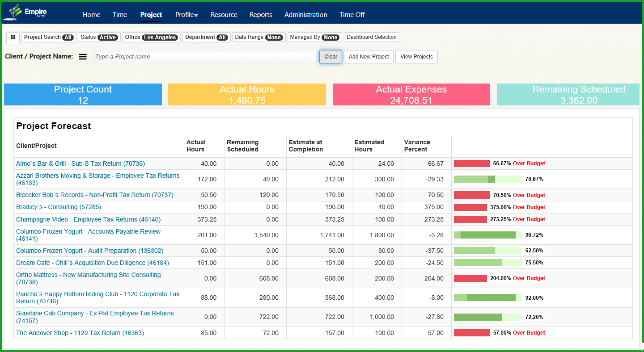This screenshot has width=644, height=352.
Task: Click the pink Actual Expenses tile
Action: point(411,95)
